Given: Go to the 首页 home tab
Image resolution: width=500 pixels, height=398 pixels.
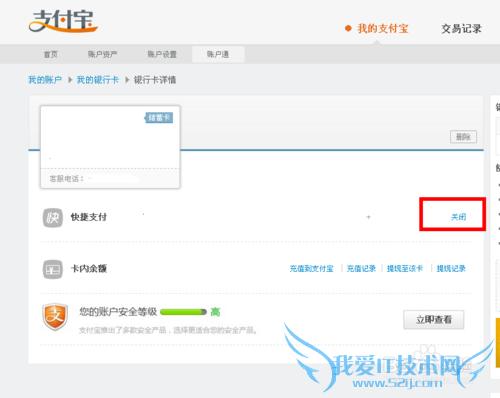Looking at the screenshot, I should pos(51,54).
